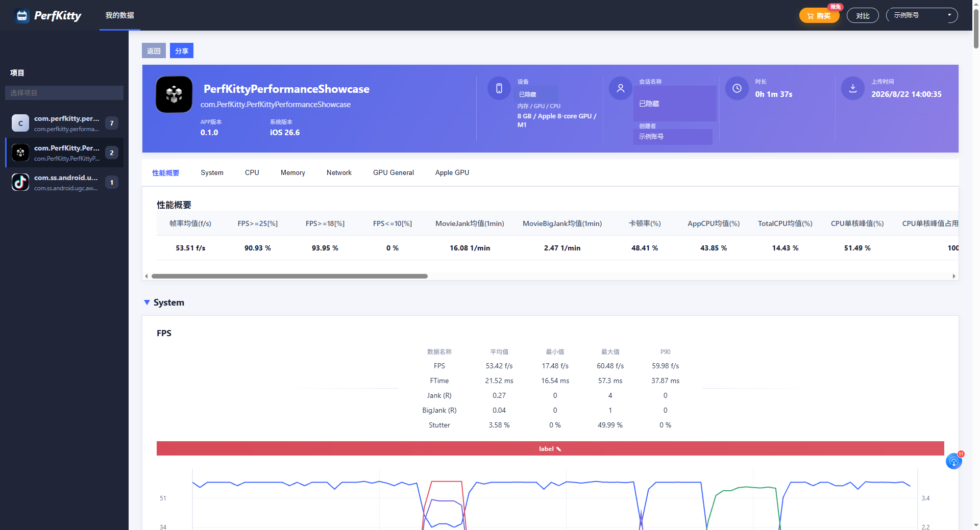Click the PerfKitty logo icon
Viewport: 980px width, 530px height.
click(22, 16)
